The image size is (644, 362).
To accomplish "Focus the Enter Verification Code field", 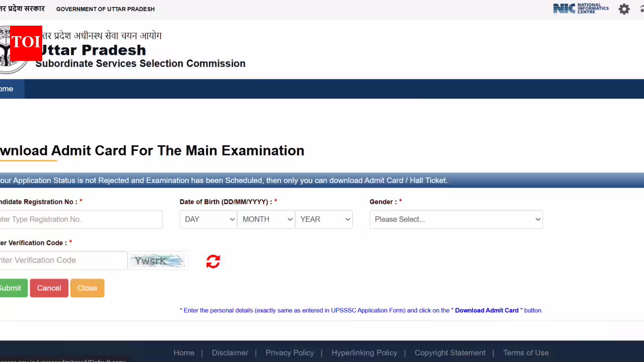I will tap(63, 260).
